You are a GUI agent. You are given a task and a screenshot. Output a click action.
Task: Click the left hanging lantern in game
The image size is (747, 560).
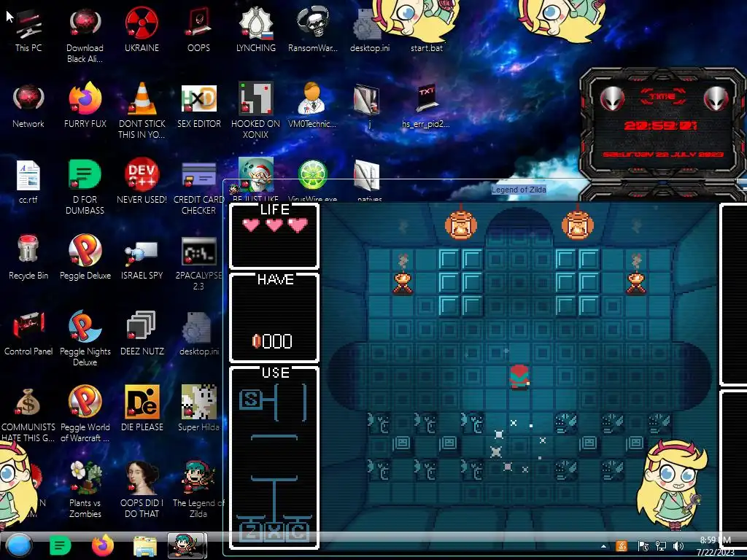(461, 224)
